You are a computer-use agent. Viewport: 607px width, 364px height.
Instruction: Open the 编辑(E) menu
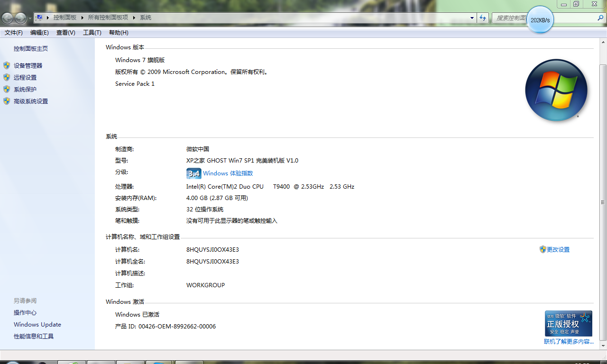[x=39, y=33]
